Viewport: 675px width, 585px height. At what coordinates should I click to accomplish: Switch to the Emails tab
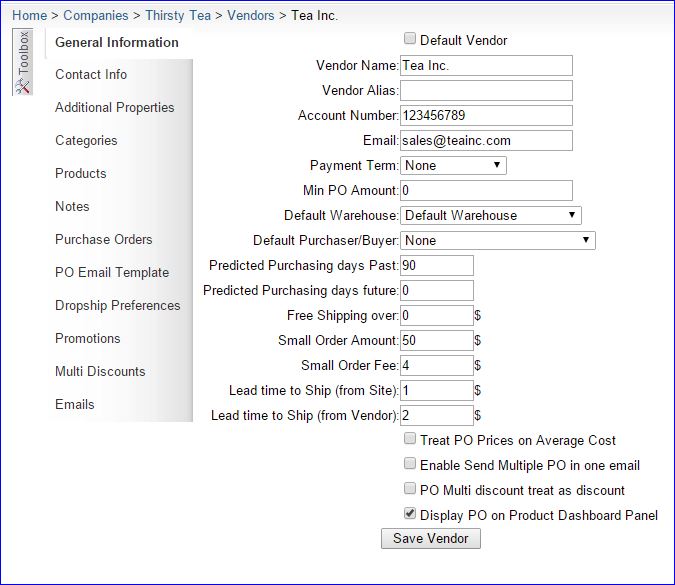74,404
